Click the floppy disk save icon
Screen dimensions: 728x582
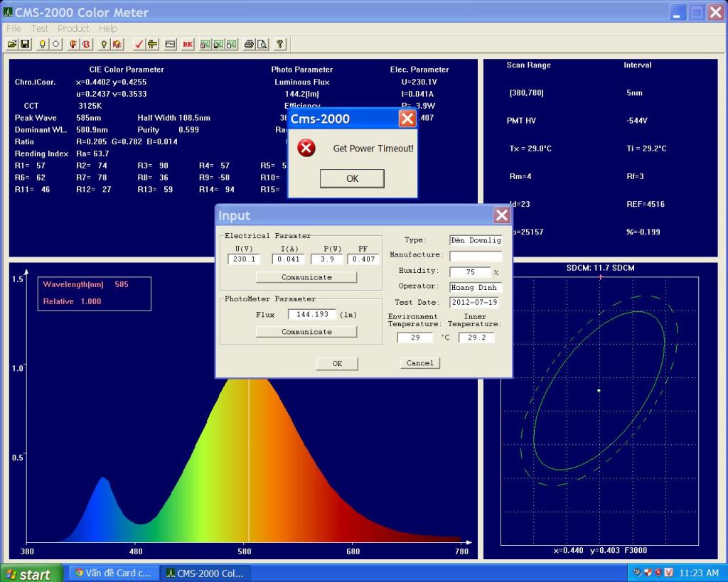(x=26, y=44)
